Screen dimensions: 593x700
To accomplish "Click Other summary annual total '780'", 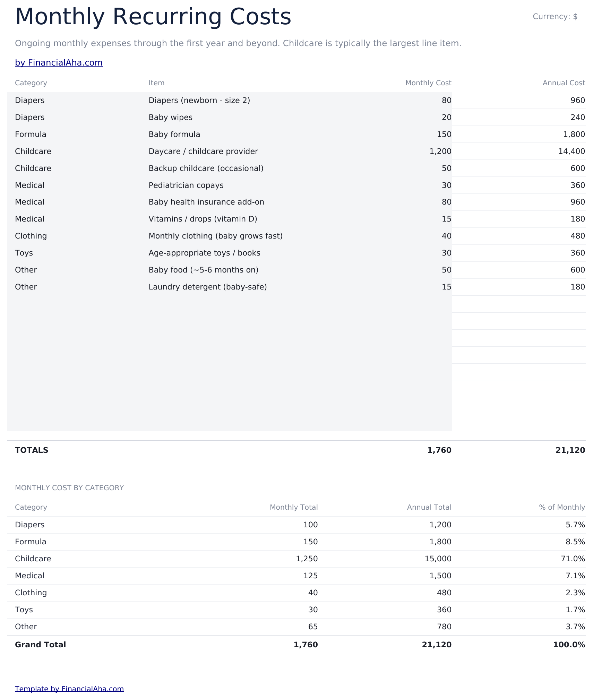I will tap(444, 627).
